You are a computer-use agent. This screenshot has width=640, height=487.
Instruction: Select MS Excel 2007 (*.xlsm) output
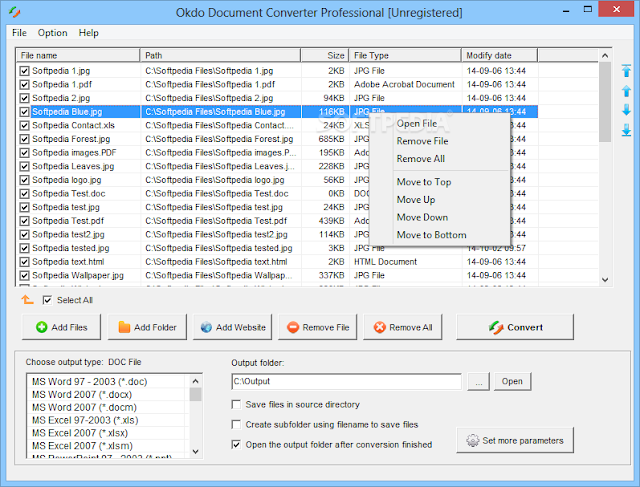tap(108, 445)
